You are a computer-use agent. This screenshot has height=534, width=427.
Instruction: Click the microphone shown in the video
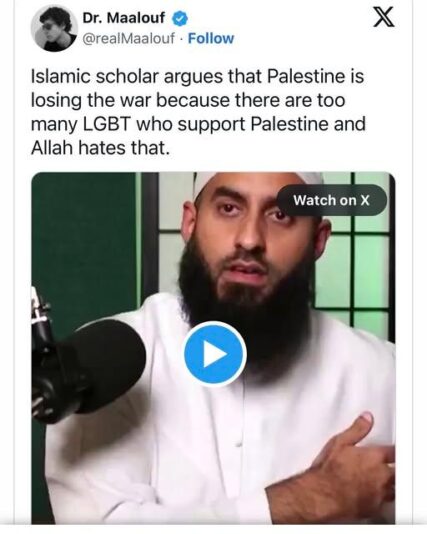click(88, 364)
